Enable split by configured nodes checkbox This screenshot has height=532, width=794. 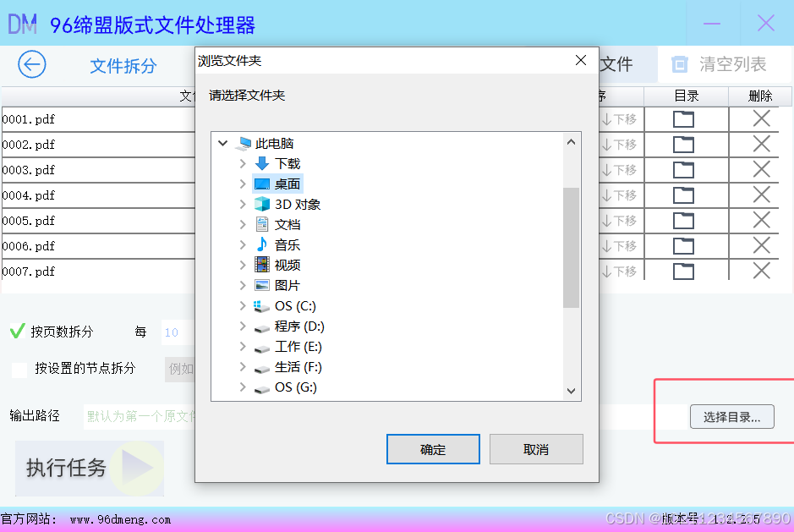tap(19, 370)
